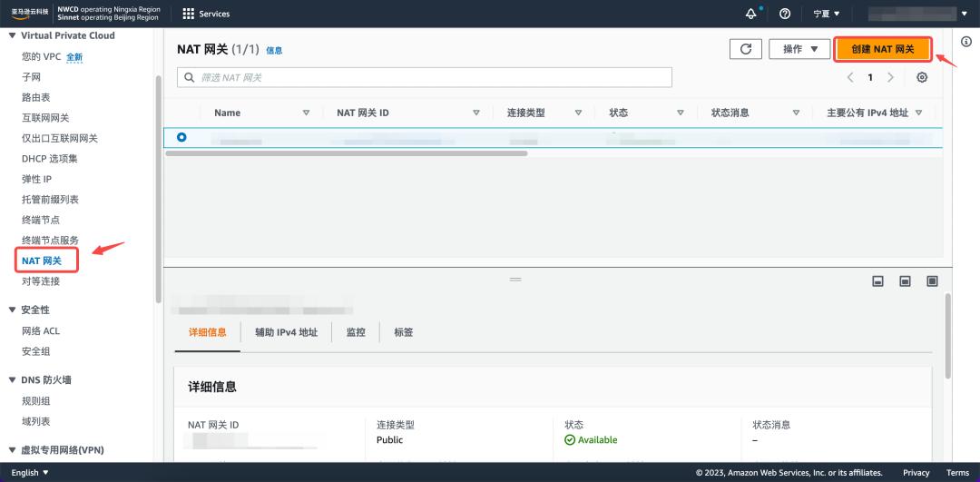Go to previous page of results
Viewport: 980px width, 482px height.
[x=850, y=77]
